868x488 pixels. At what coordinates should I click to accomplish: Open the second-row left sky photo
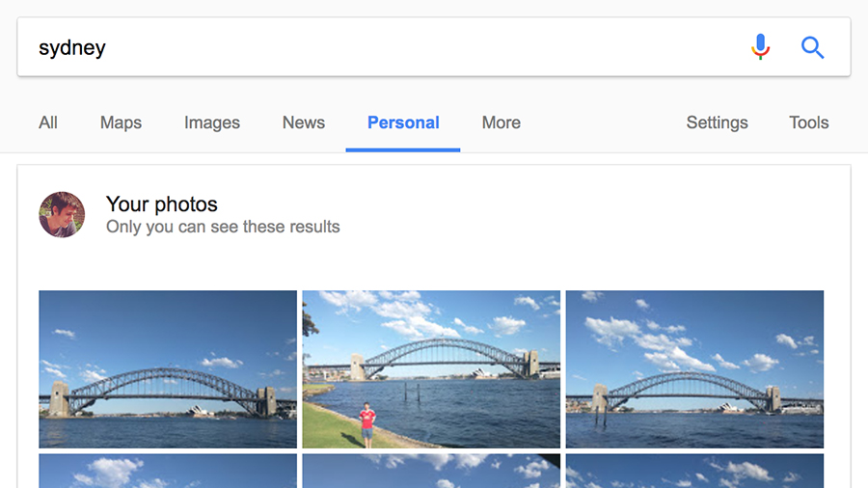168,471
